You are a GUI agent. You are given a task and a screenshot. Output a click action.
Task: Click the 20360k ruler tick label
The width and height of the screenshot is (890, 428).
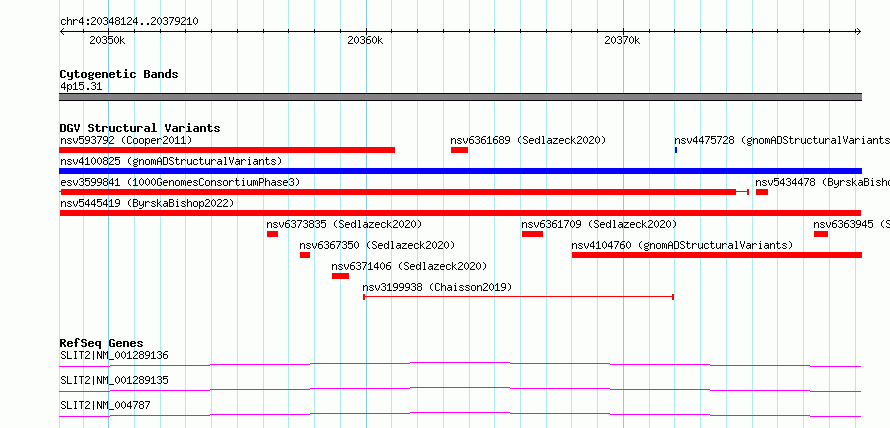(x=365, y=40)
